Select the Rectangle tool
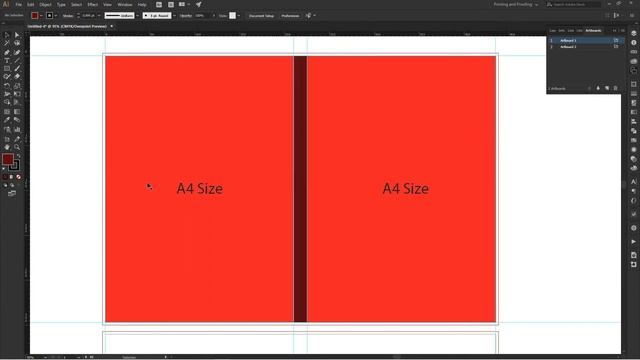Screen dimensions: 640x360 [x=7, y=69]
